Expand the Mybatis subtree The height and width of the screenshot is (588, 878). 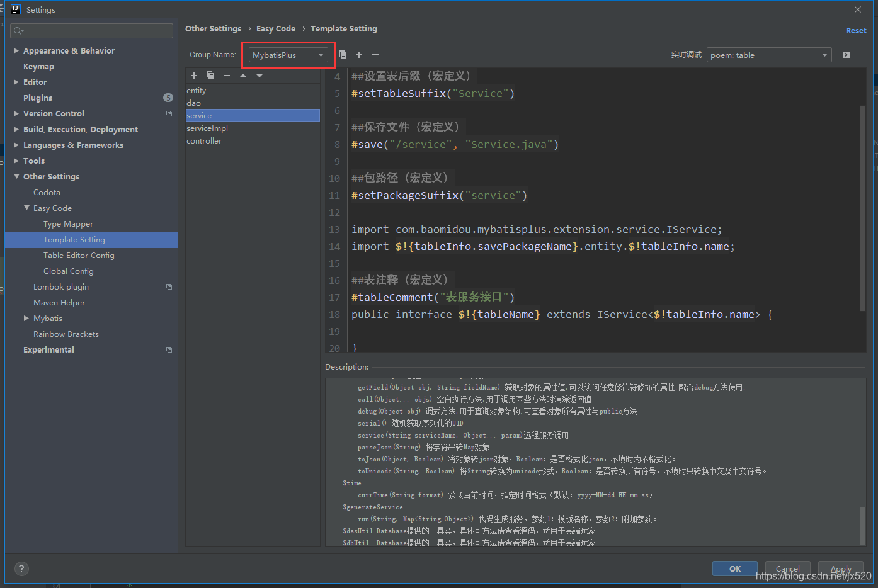26,318
